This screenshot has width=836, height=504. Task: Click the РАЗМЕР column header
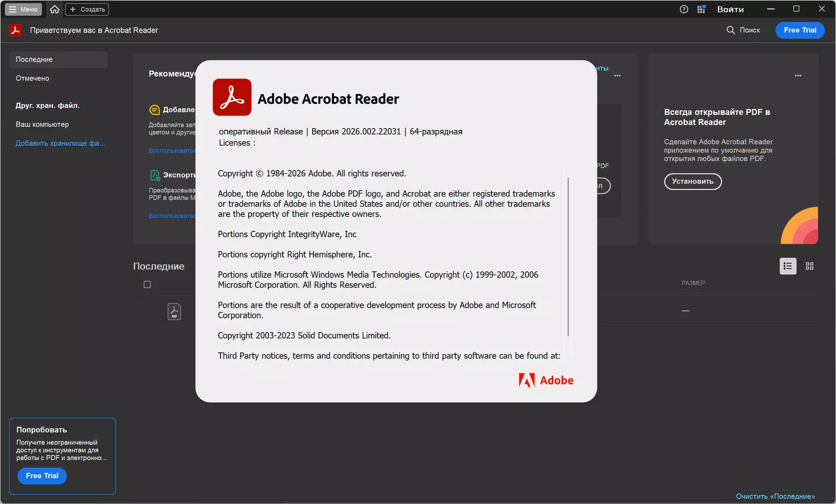click(x=693, y=283)
